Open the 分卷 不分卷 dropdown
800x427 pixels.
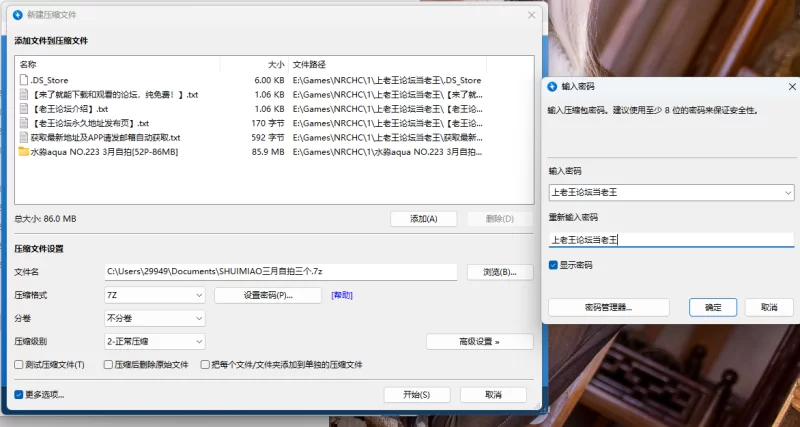[x=155, y=318]
